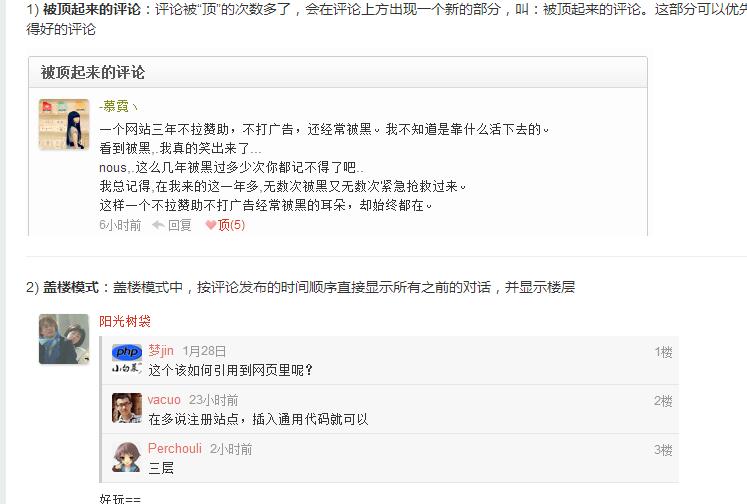Open the avatar of commenter -慕霞

coord(64,124)
